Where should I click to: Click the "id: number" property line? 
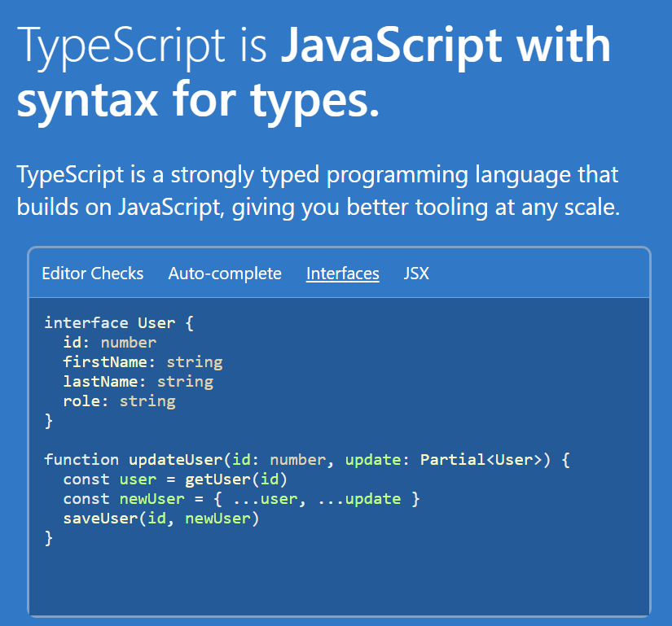[x=109, y=343]
